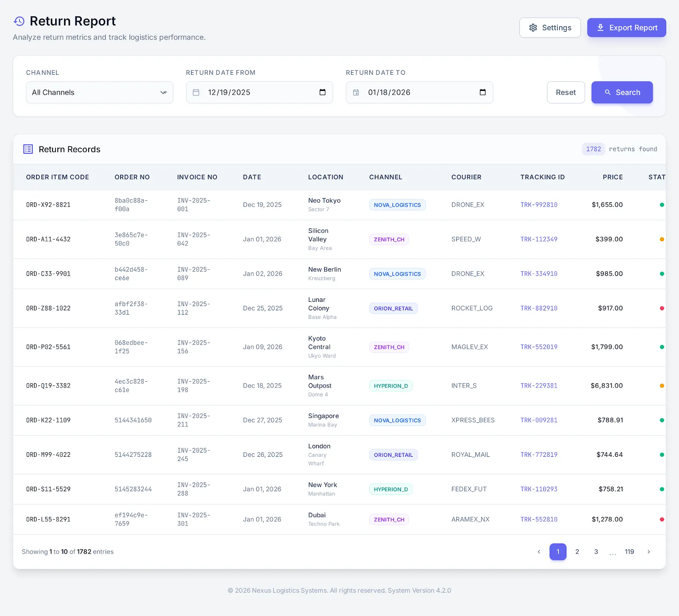Sort by the PRICE column header
Viewport: 679px width, 616px height.
[612, 177]
